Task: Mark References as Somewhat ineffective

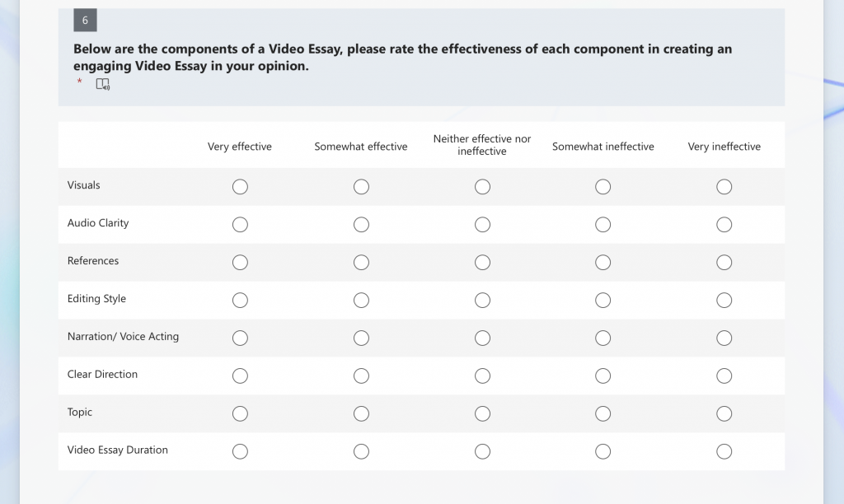Action: pos(603,263)
